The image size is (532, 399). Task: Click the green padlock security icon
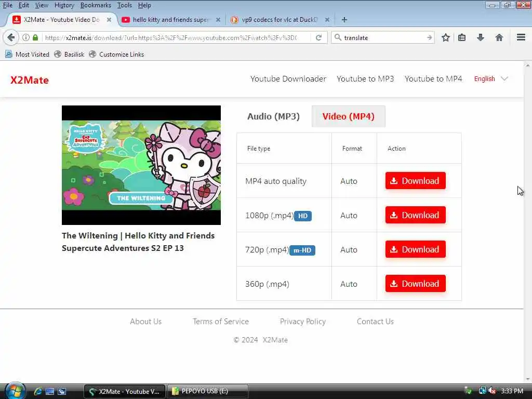tap(35, 37)
